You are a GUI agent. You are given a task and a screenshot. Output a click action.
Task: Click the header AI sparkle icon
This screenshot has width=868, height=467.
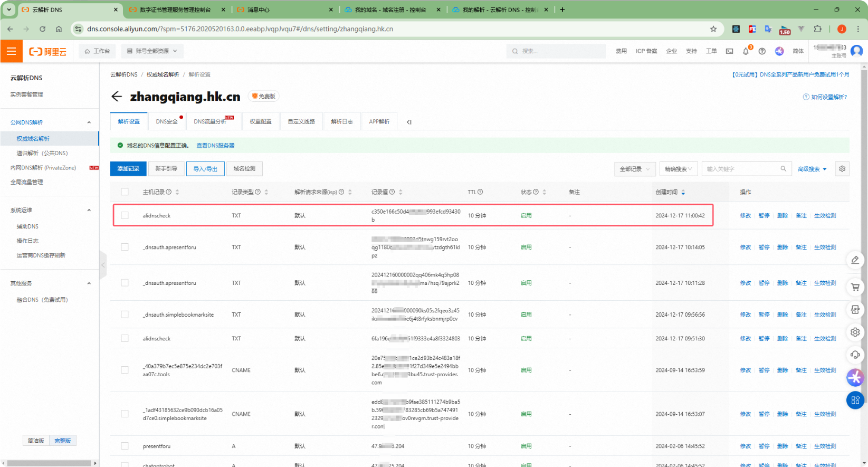[779, 51]
